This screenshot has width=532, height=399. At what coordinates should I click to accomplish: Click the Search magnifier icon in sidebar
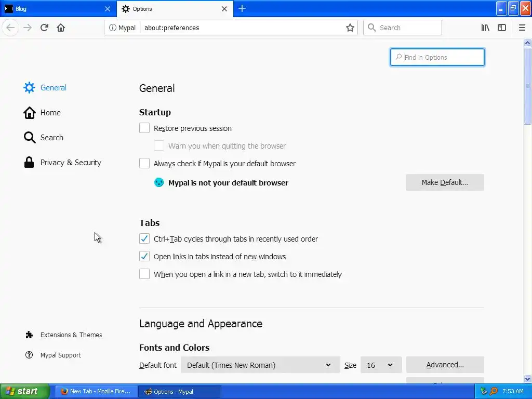[x=30, y=137]
